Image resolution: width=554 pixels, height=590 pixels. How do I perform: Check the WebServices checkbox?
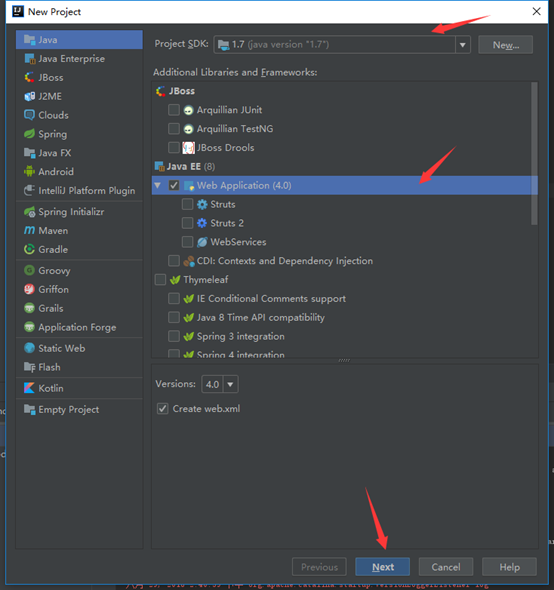click(187, 242)
